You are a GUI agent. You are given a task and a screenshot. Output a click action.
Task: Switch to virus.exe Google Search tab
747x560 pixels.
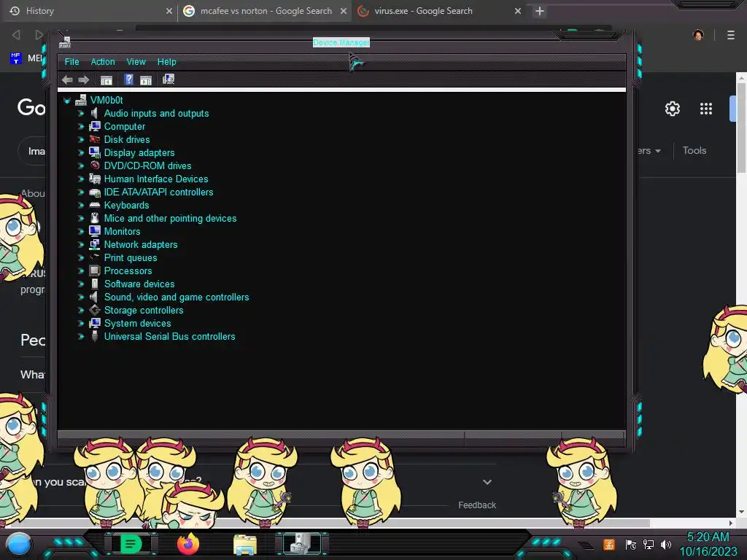[x=438, y=11]
